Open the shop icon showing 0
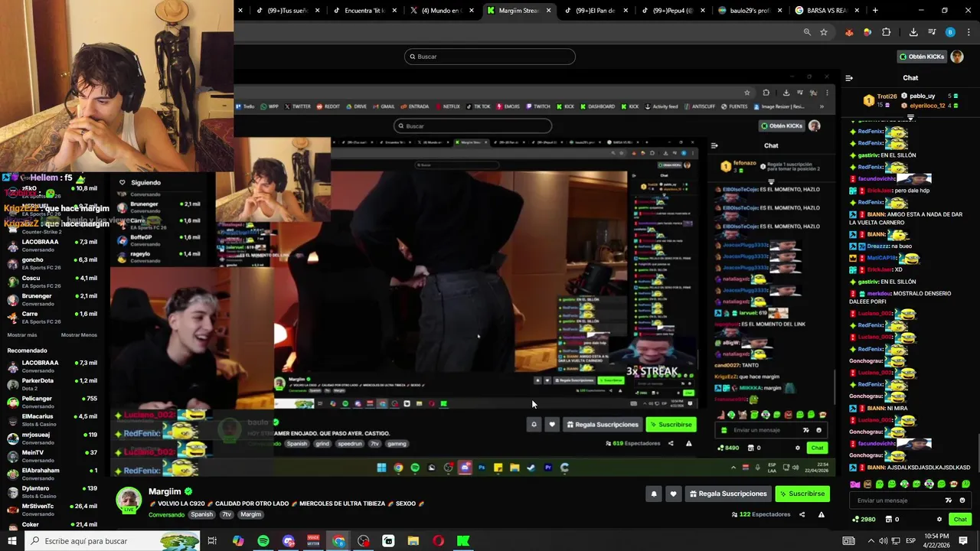The width and height of the screenshot is (980, 551). [x=893, y=520]
